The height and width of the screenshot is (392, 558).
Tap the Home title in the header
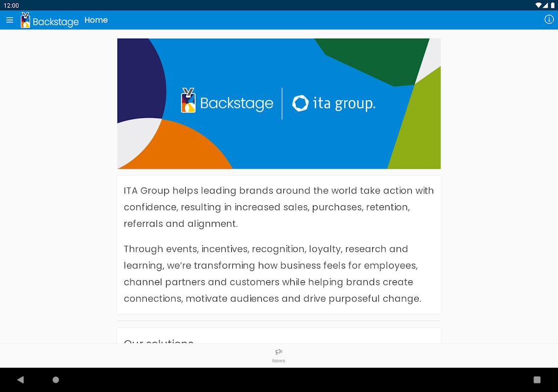tap(96, 20)
